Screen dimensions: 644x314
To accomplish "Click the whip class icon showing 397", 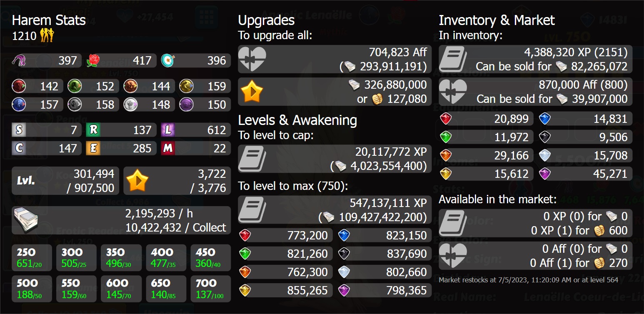I will pyautogui.click(x=20, y=60).
